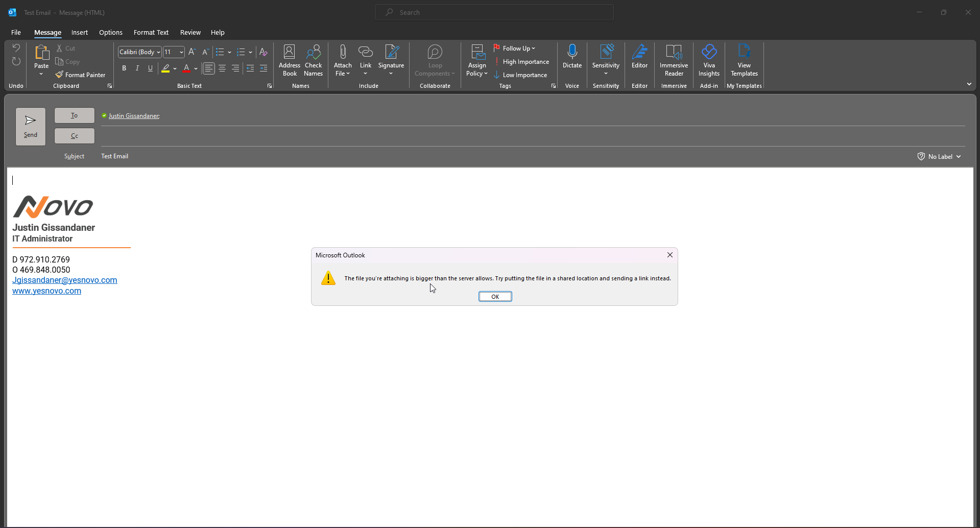Apply the red font color
This screenshot has width=980, height=528.
click(186, 68)
